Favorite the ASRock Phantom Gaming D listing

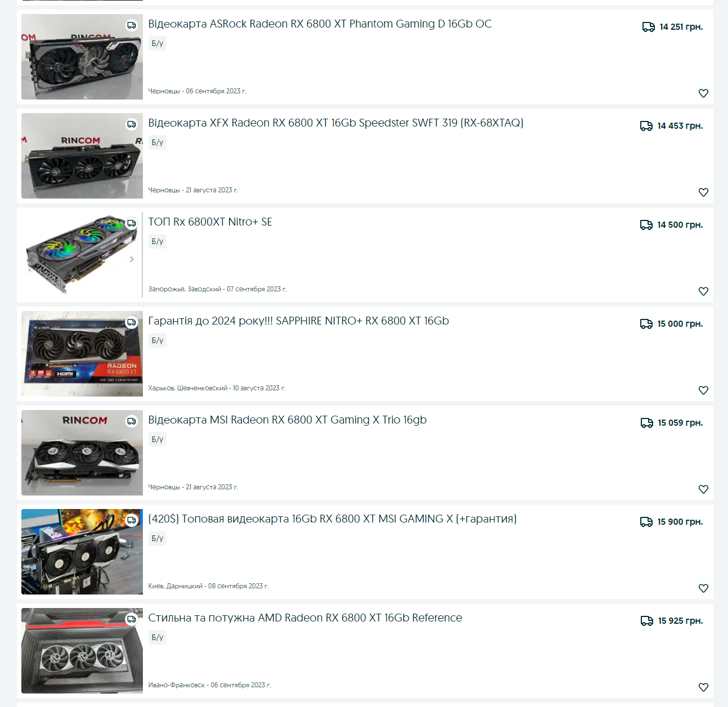click(703, 93)
